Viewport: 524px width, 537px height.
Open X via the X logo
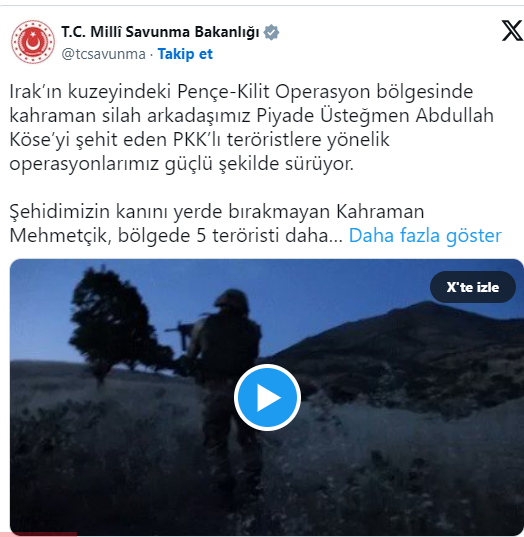(x=512, y=30)
